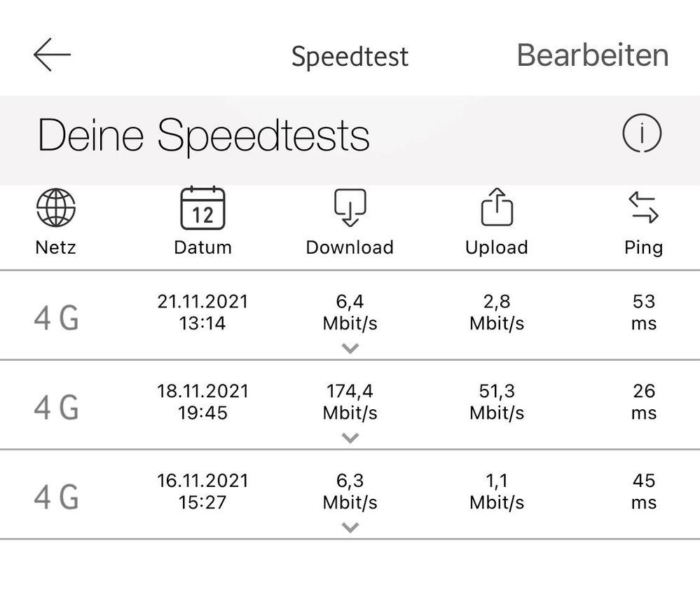700x592 pixels.
Task: Tap the back arrow icon
Action: (52, 55)
